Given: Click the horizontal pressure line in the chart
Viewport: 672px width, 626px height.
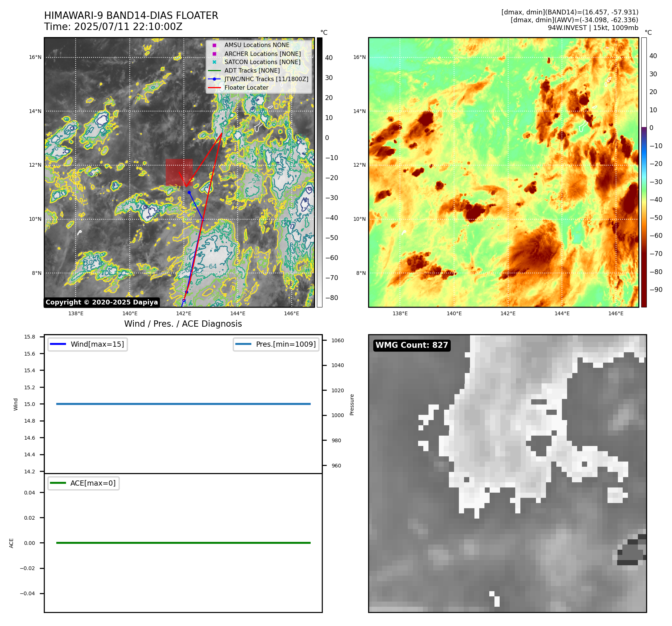Looking at the screenshot, I should point(183,404).
